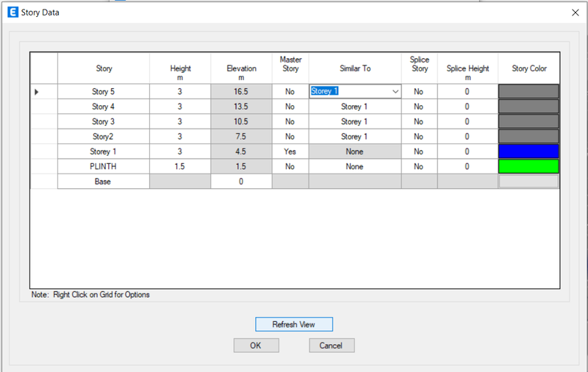Open Similar To cell for Story2

click(355, 137)
